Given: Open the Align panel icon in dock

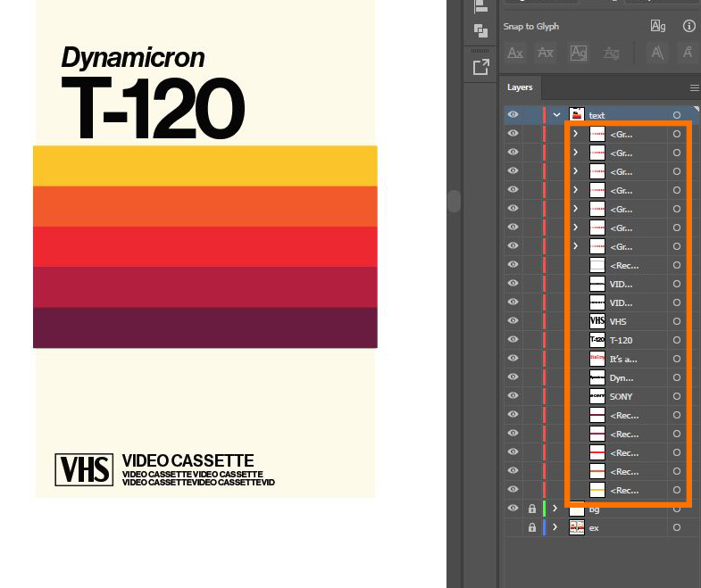Looking at the screenshot, I should coord(480,6).
